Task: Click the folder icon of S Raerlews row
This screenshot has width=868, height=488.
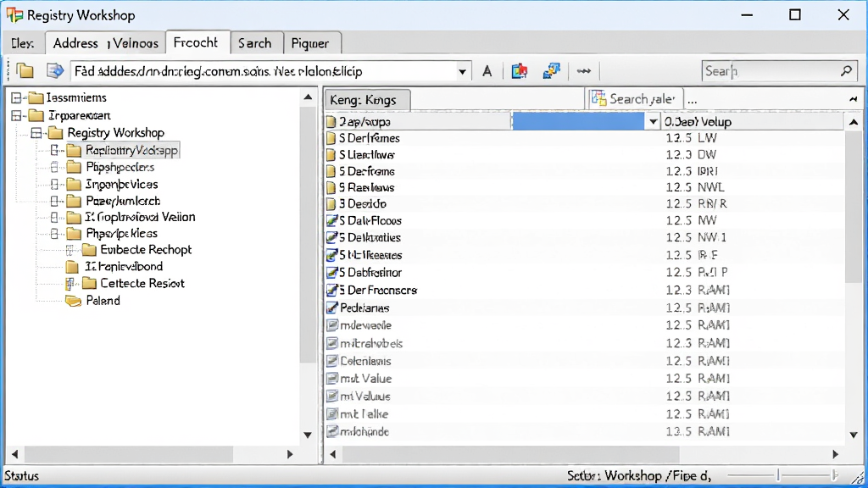Action: [331, 187]
